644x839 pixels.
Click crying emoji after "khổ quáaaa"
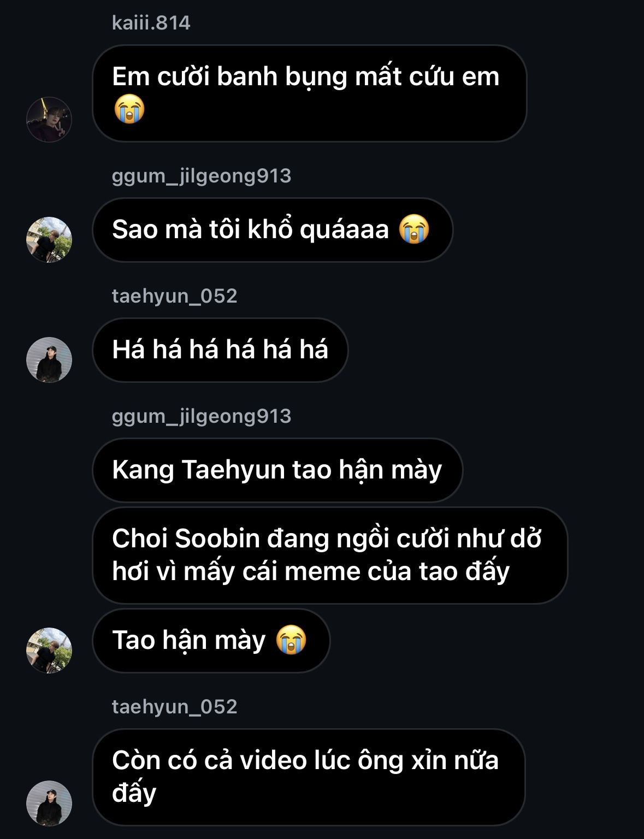click(x=414, y=229)
